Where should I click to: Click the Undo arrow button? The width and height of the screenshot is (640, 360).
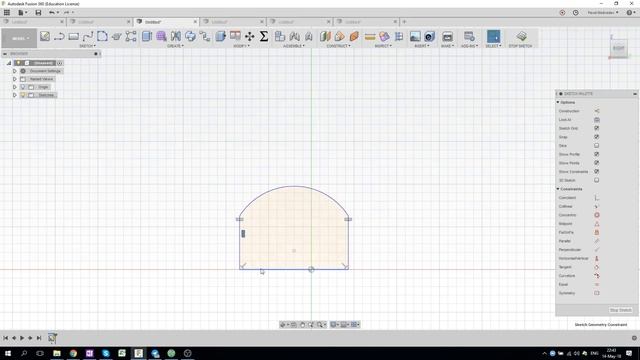coord(51,13)
